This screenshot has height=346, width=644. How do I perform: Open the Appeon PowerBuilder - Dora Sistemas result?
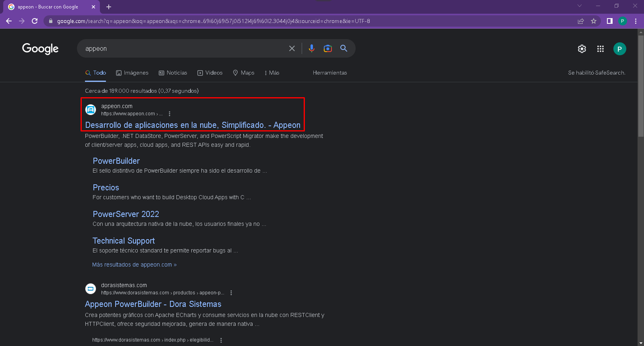click(153, 304)
